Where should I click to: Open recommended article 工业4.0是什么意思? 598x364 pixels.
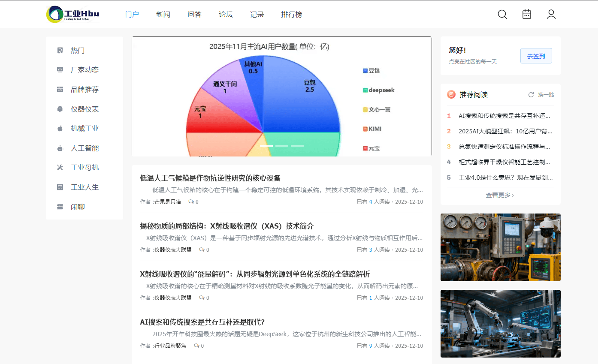click(x=505, y=177)
